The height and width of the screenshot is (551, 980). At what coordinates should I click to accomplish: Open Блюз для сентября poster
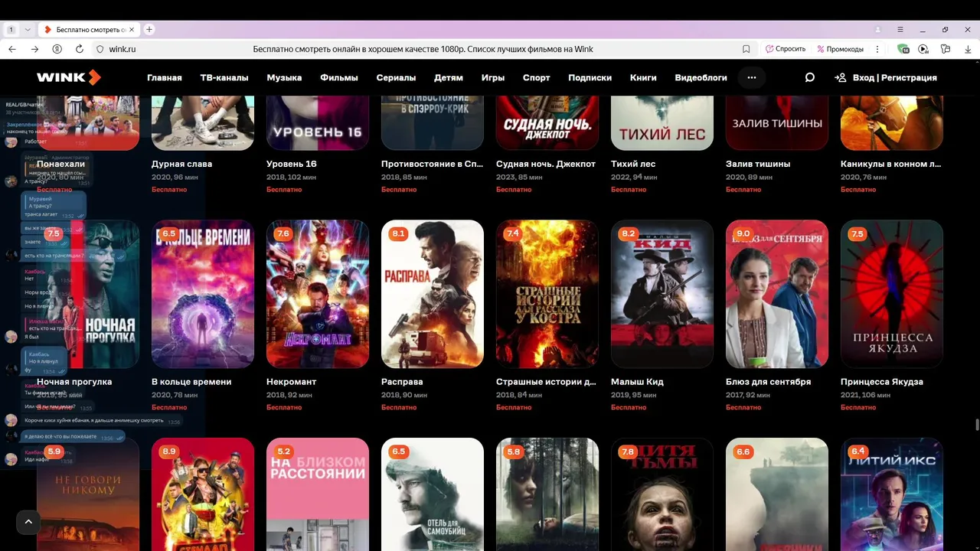click(x=777, y=294)
